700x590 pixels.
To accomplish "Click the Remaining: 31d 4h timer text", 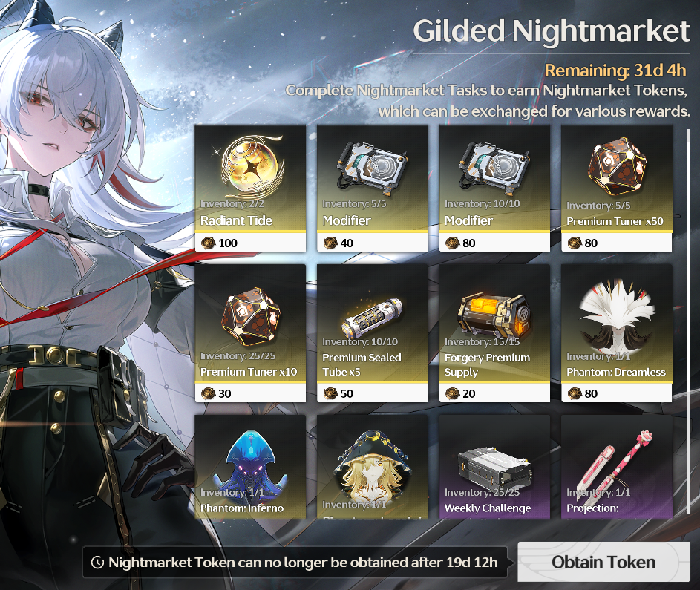I will [615, 71].
